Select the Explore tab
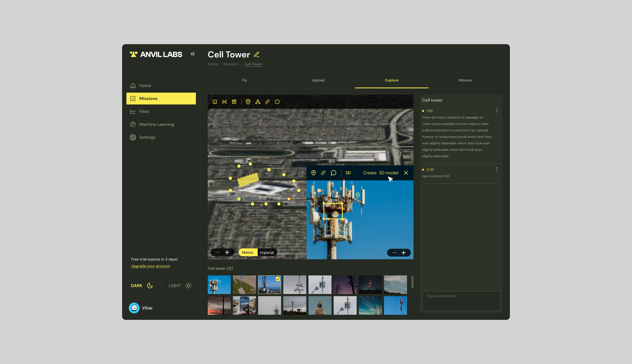 392,80
